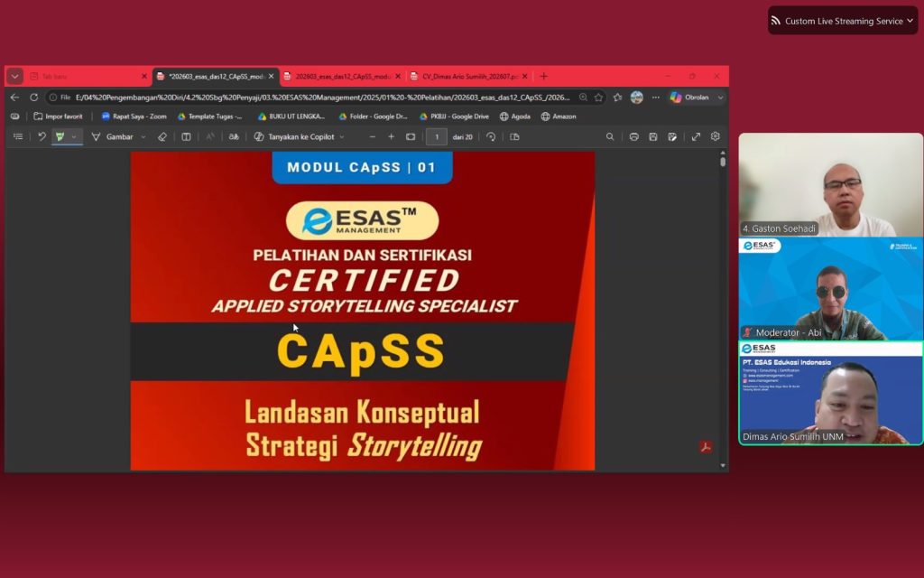Zoom in PDF with plus button
This screenshot has width=924, height=578.
[x=392, y=137]
